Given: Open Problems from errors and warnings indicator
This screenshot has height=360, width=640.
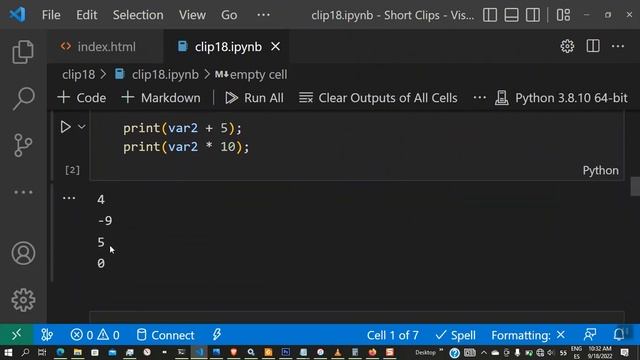Looking at the screenshot, I should click(x=95, y=336).
